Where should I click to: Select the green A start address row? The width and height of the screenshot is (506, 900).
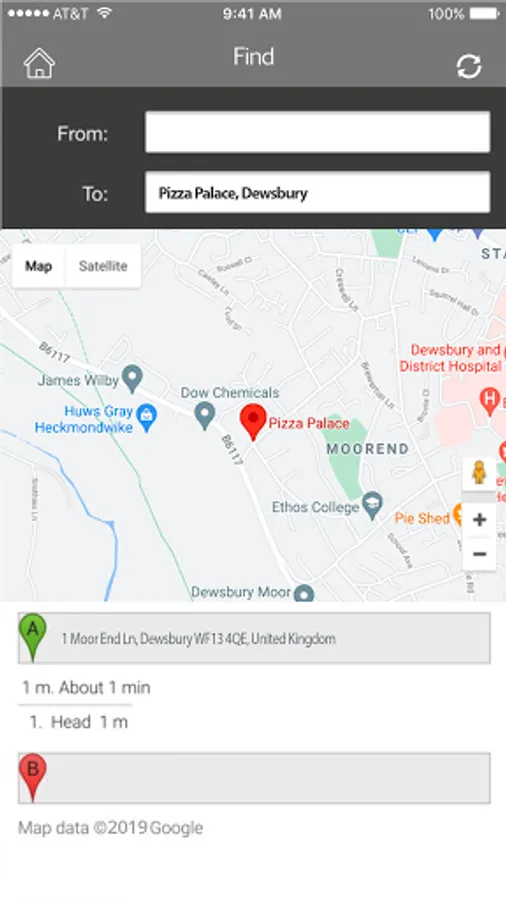(254, 638)
